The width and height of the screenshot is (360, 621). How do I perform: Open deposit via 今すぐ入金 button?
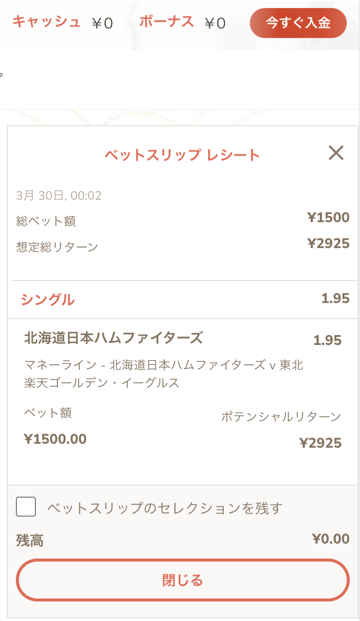(298, 23)
